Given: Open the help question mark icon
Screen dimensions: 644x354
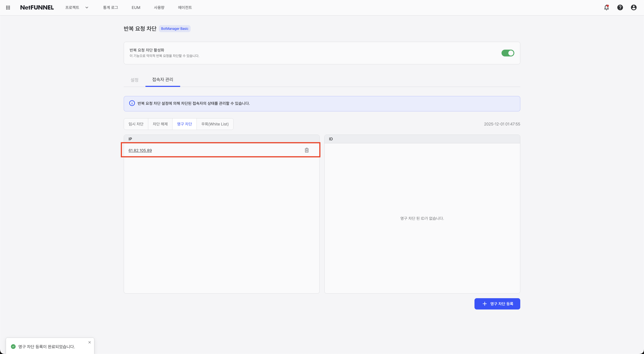Looking at the screenshot, I should (620, 7).
